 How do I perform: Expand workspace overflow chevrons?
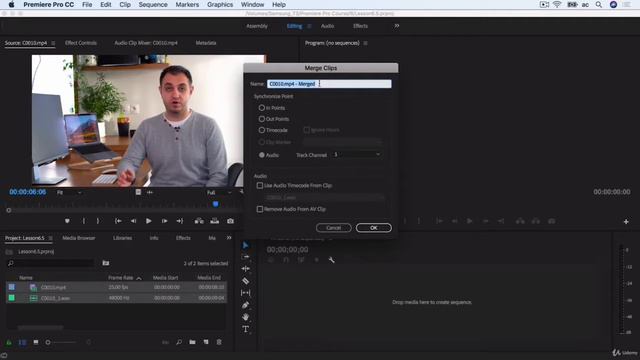coord(397,26)
